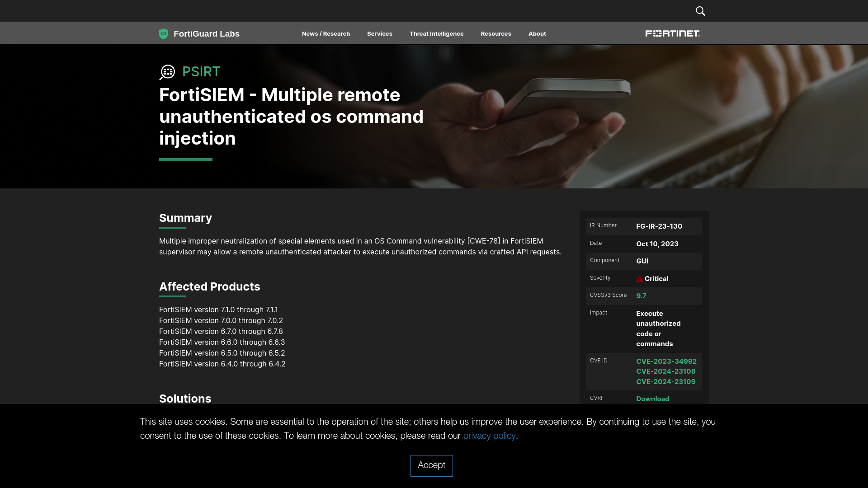The height and width of the screenshot is (488, 868).
Task: Open CVE-2024-23108 link
Action: click(x=666, y=371)
